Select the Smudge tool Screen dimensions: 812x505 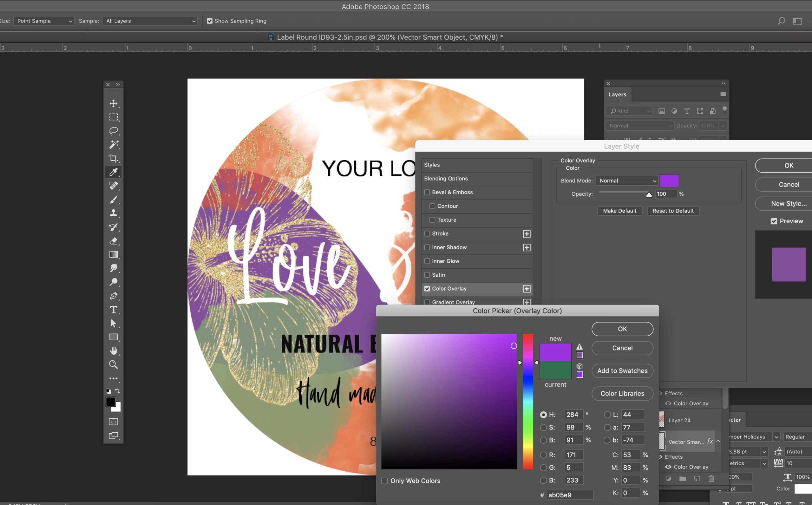(114, 268)
